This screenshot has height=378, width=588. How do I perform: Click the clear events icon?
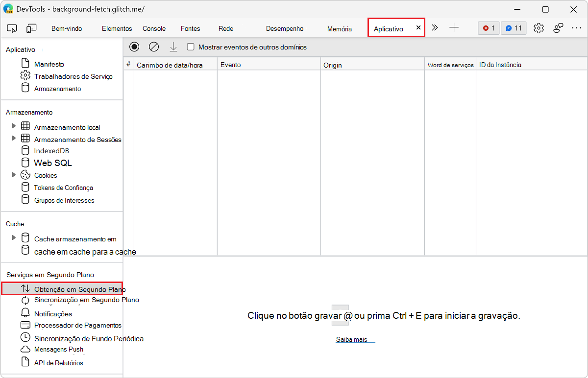(x=154, y=47)
